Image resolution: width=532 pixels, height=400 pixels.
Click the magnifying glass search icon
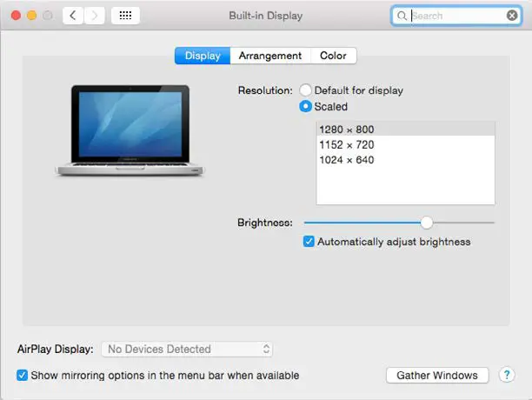point(402,16)
